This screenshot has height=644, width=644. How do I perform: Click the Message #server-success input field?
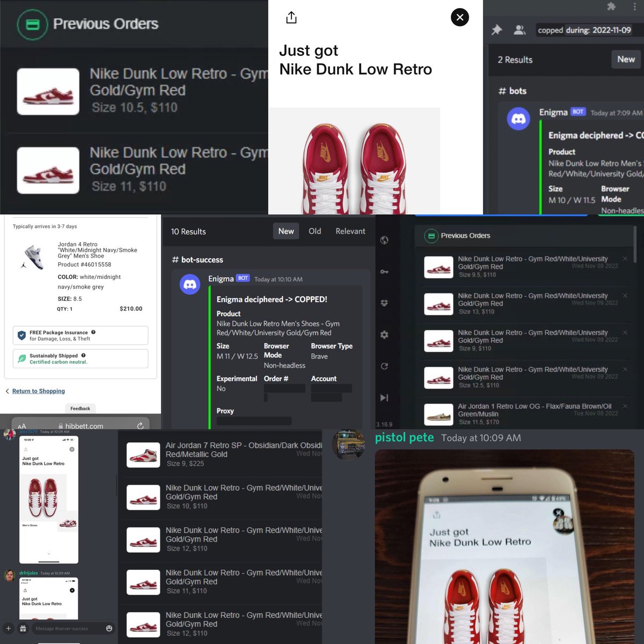(72, 628)
